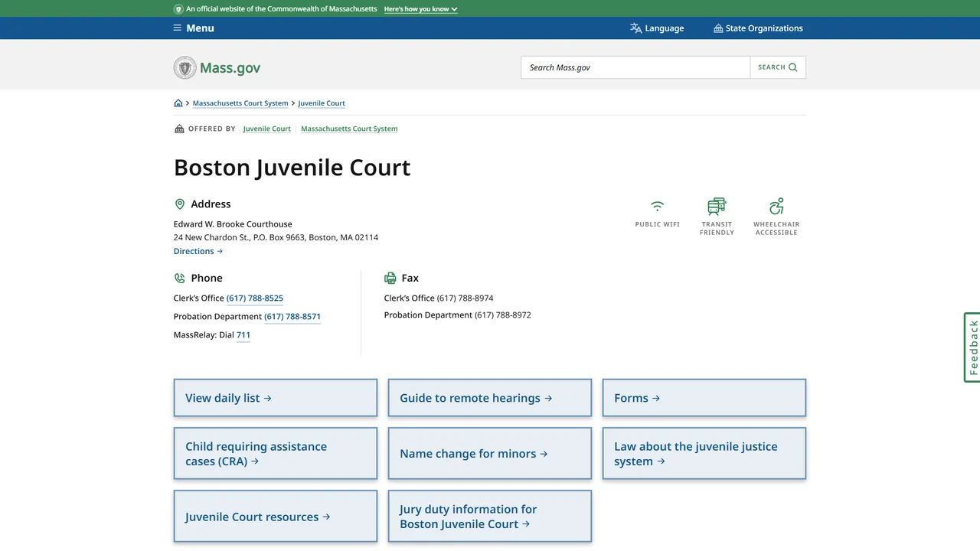This screenshot has width=980, height=551.
Task: Click the State Organizations building icon
Action: 718,28
